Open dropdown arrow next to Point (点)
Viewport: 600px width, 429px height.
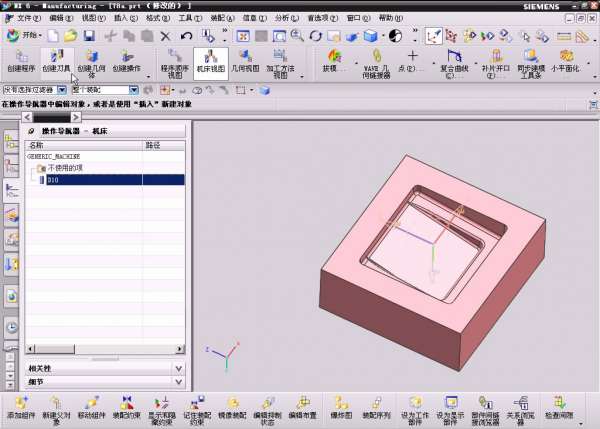434,64
